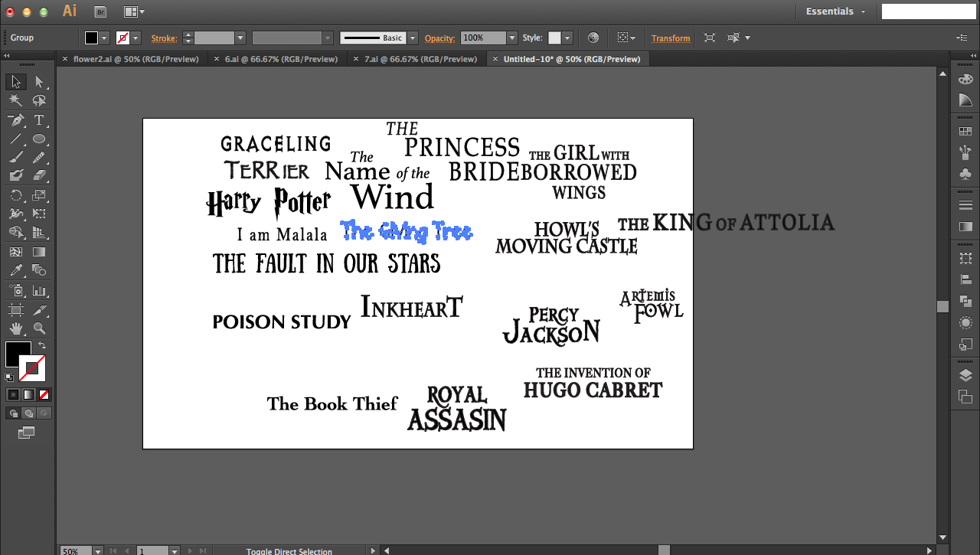Click the Recolor Artwork button

(x=593, y=38)
